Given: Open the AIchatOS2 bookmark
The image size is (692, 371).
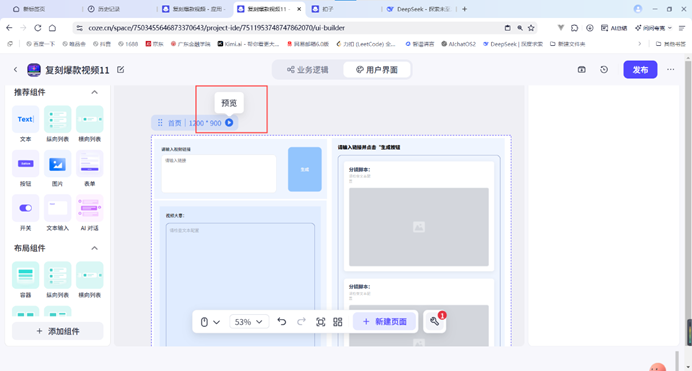Looking at the screenshot, I should tap(459, 44).
